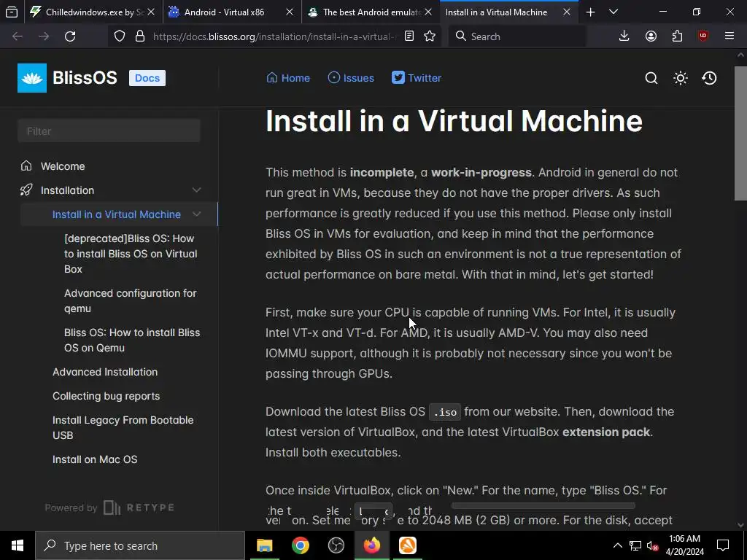Go to Home in docs header
Screen dimensions: 747x560
pyautogui.click(x=288, y=77)
